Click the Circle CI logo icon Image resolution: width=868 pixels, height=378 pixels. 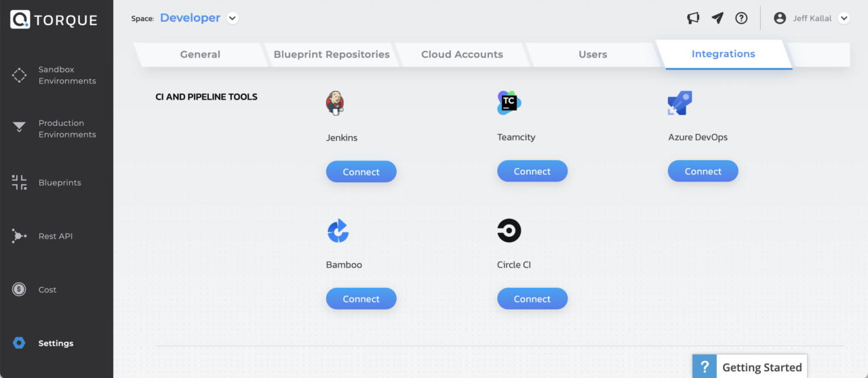click(509, 231)
